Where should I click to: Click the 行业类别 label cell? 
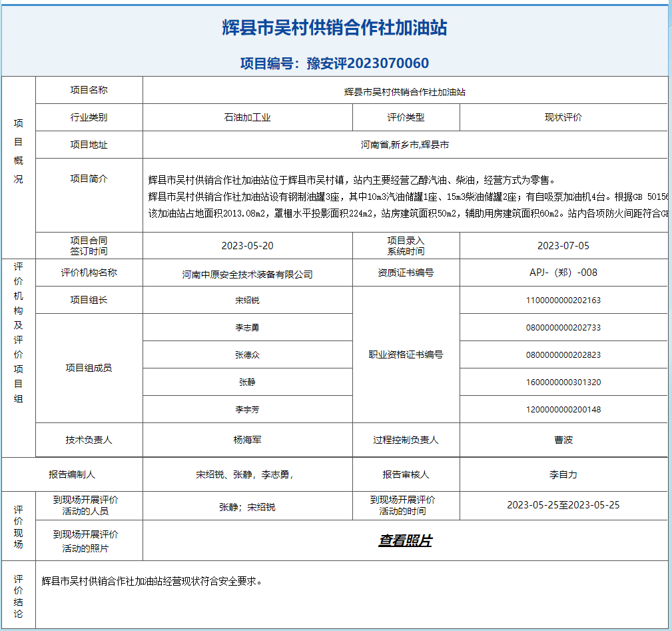click(x=89, y=117)
